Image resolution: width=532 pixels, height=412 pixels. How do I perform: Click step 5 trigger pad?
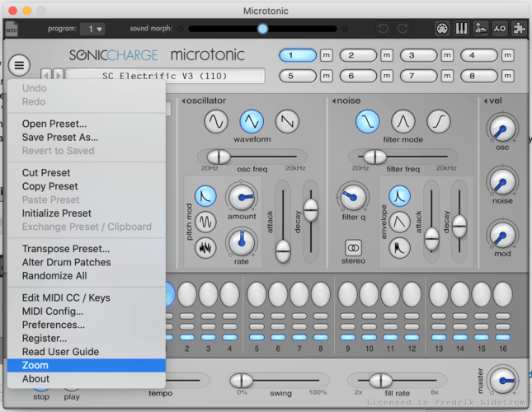[x=257, y=293]
